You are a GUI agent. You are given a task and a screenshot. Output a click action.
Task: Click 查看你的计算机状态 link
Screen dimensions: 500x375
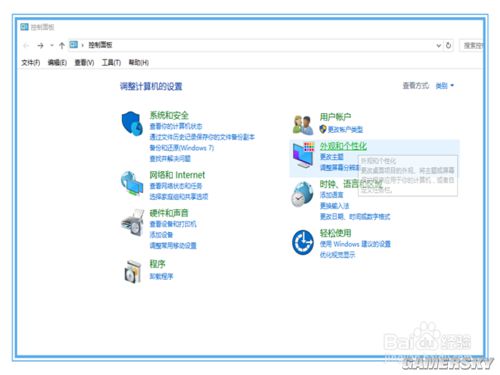[x=176, y=126]
